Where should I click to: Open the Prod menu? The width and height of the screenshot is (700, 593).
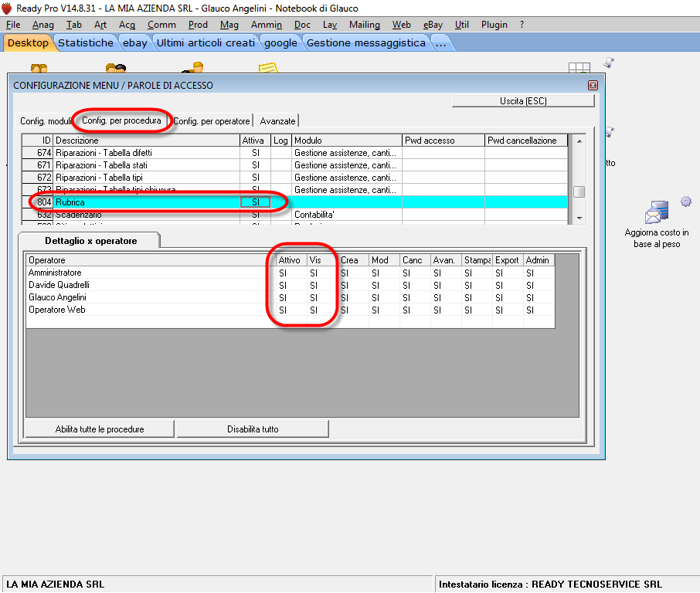[x=198, y=25]
